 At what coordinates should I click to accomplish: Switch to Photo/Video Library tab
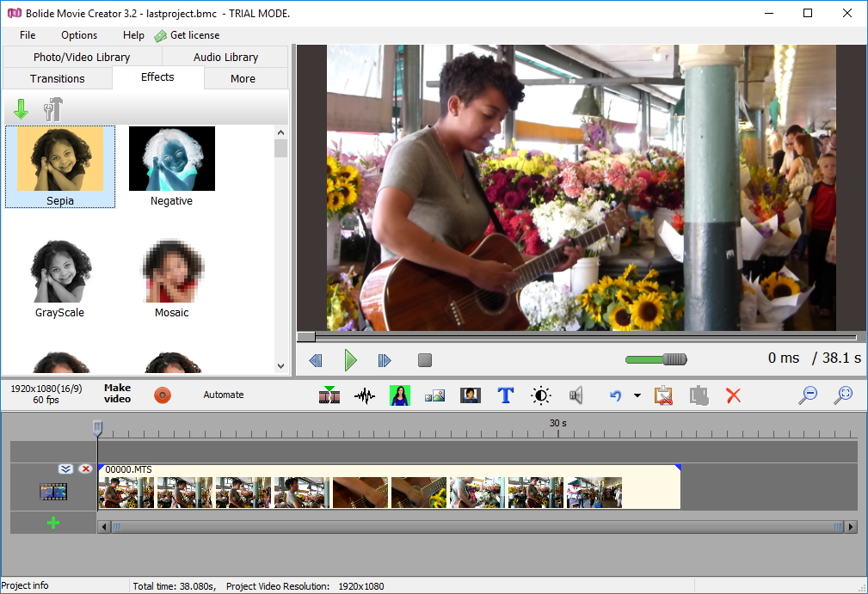point(82,57)
